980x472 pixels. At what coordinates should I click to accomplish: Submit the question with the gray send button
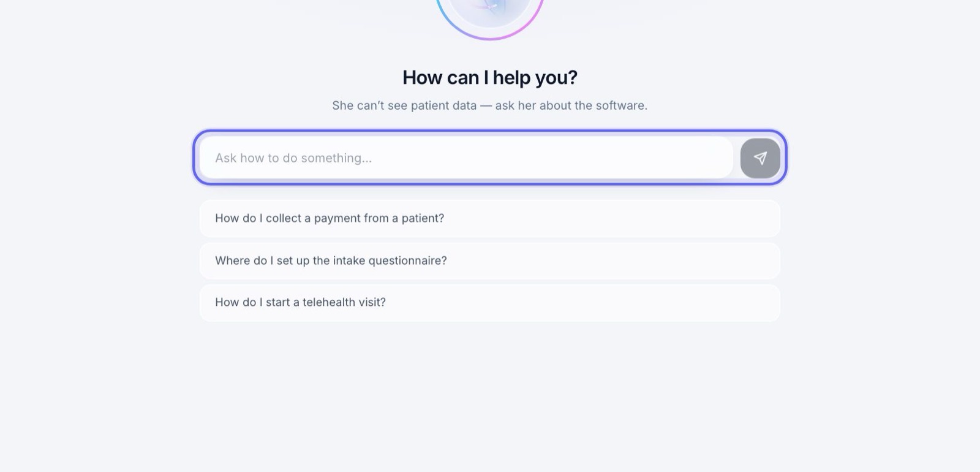pyautogui.click(x=760, y=158)
